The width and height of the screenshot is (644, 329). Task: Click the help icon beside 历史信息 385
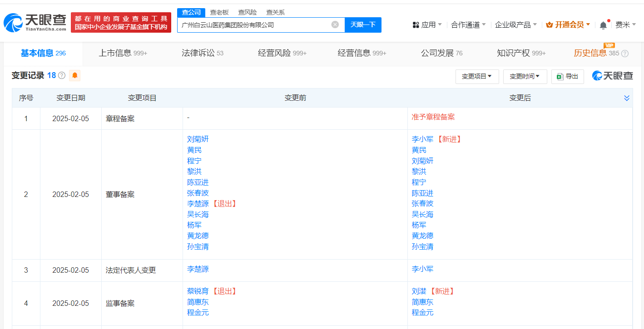pos(625,54)
